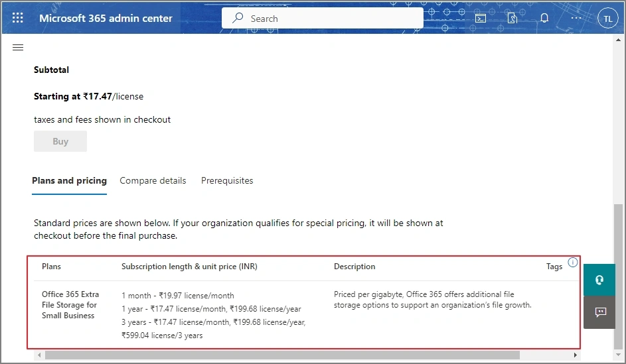Image resolution: width=626 pixels, height=364 pixels.
Task: Click the Priced per gigabyte description text
Action: pos(433,300)
